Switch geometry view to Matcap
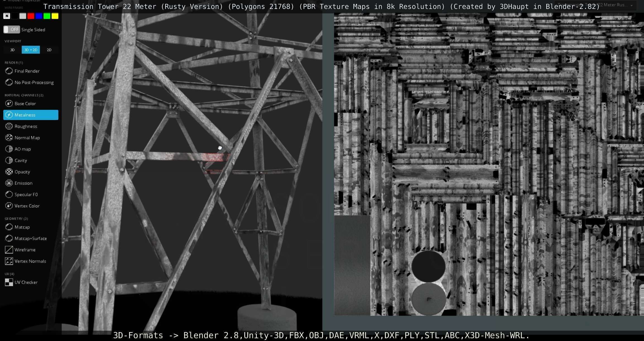This screenshot has height=341, width=644. (31, 227)
